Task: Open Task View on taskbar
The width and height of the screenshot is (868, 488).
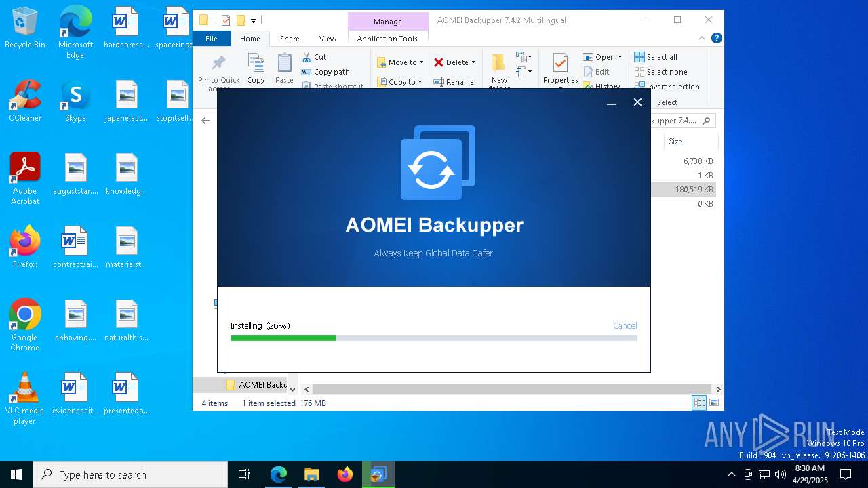Action: (x=244, y=474)
